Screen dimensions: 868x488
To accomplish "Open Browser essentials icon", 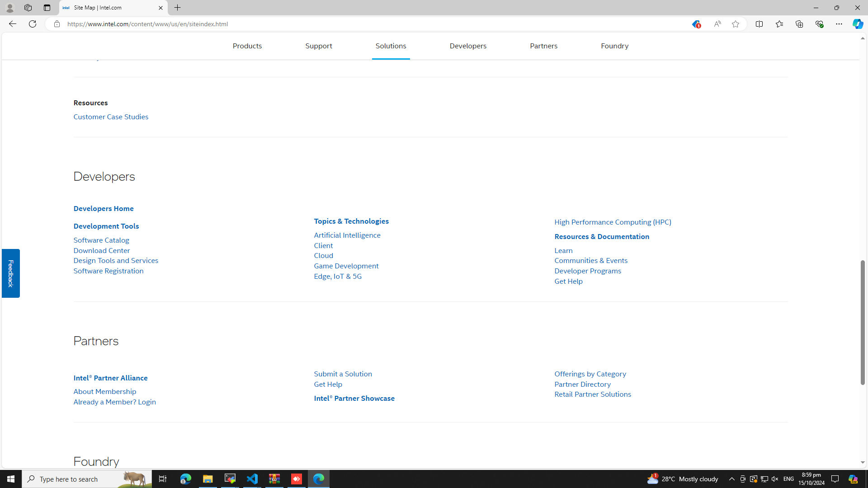I will point(819,24).
